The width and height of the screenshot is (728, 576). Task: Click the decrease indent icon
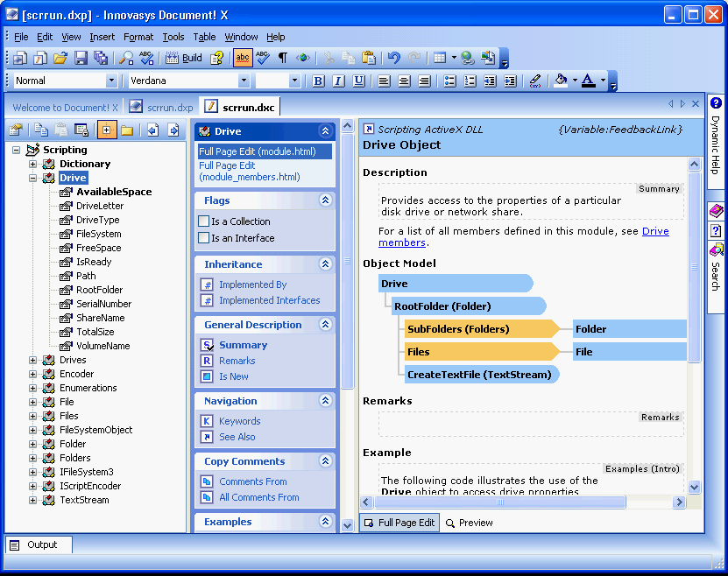[490, 81]
